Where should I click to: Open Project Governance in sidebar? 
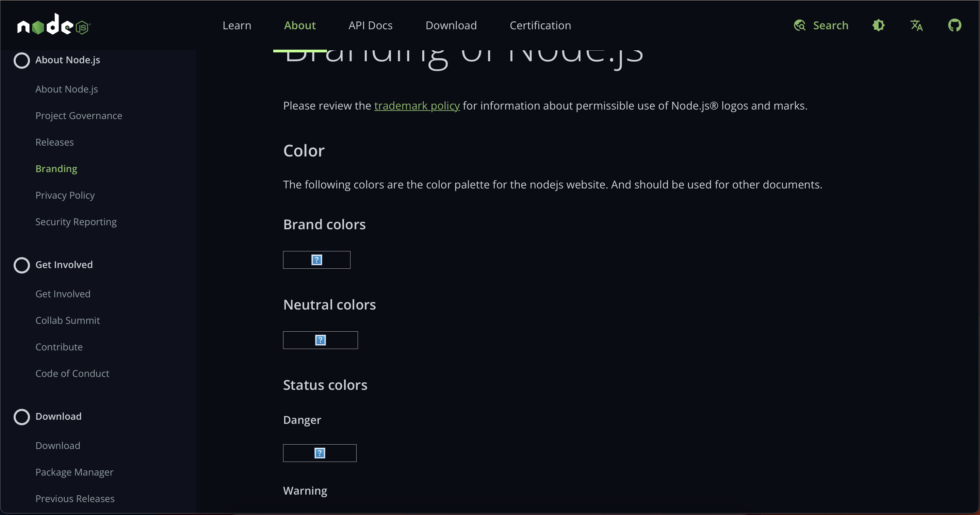[x=79, y=116]
